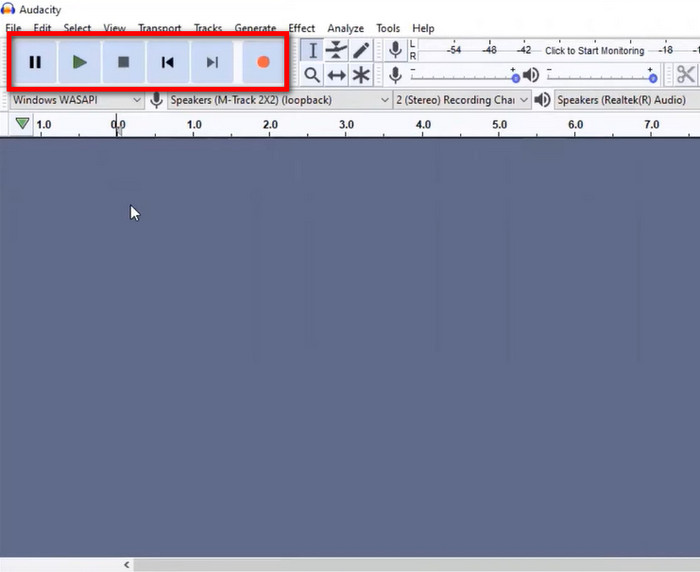Screen dimensions: 700x572
Task: Begin recording with the Record button
Action: coord(263,62)
